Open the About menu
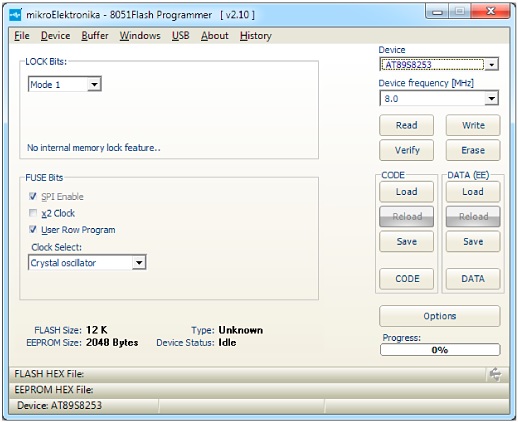The height and width of the screenshot is (422, 518). [x=215, y=36]
